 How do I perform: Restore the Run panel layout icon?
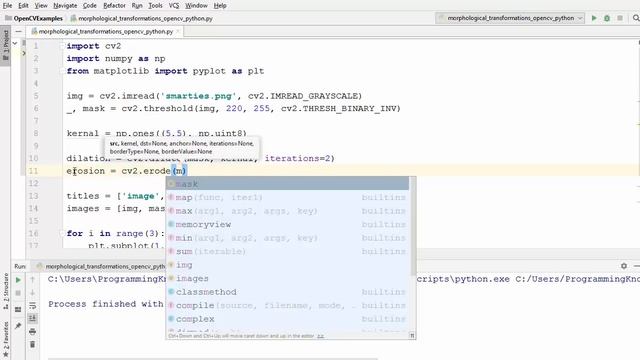(18, 310)
